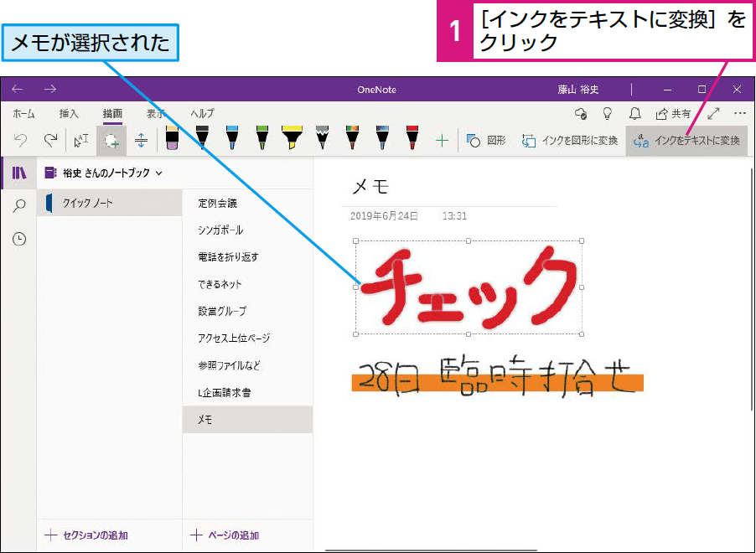The image size is (756, 553).
Task: Click the time 13:31
Action: (x=454, y=216)
